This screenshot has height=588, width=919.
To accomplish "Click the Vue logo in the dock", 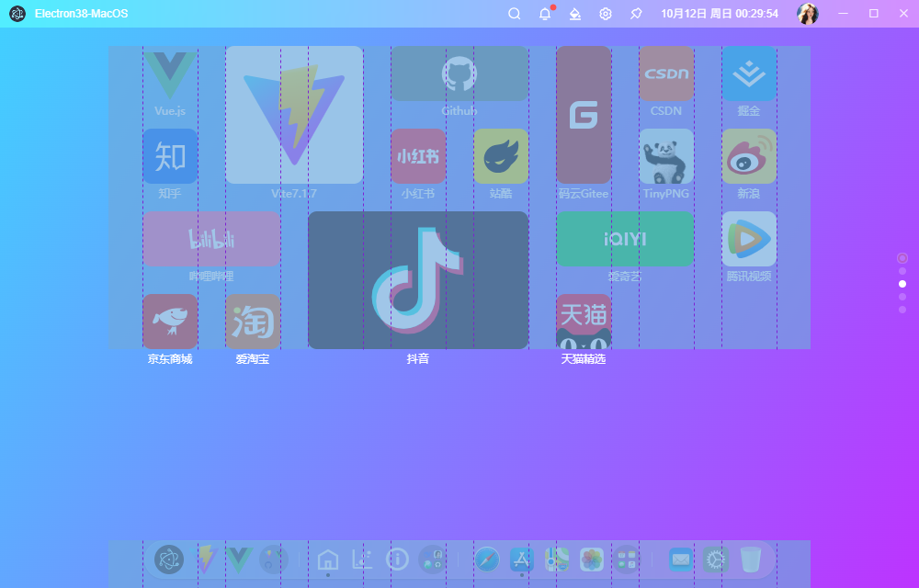I will point(239,560).
